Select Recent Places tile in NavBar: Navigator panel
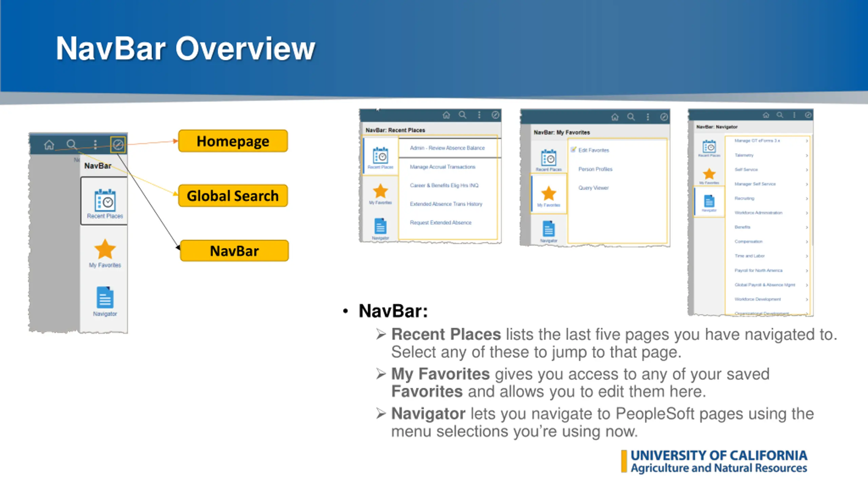Viewport: 868px width, 488px height. coord(709,148)
